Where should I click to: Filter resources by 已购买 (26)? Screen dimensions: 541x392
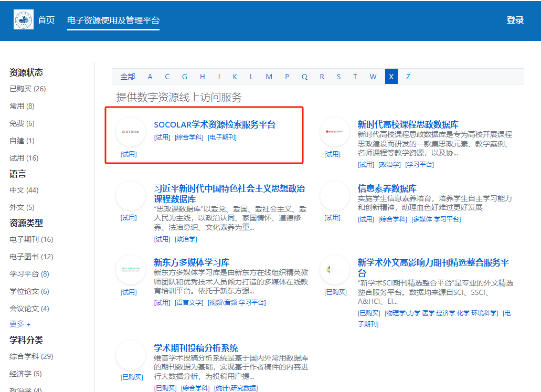28,89
